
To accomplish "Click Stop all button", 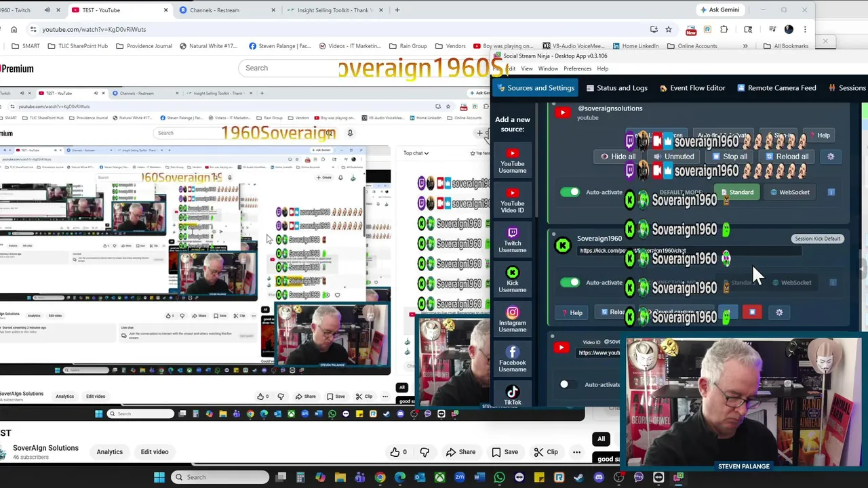I will point(729,157).
